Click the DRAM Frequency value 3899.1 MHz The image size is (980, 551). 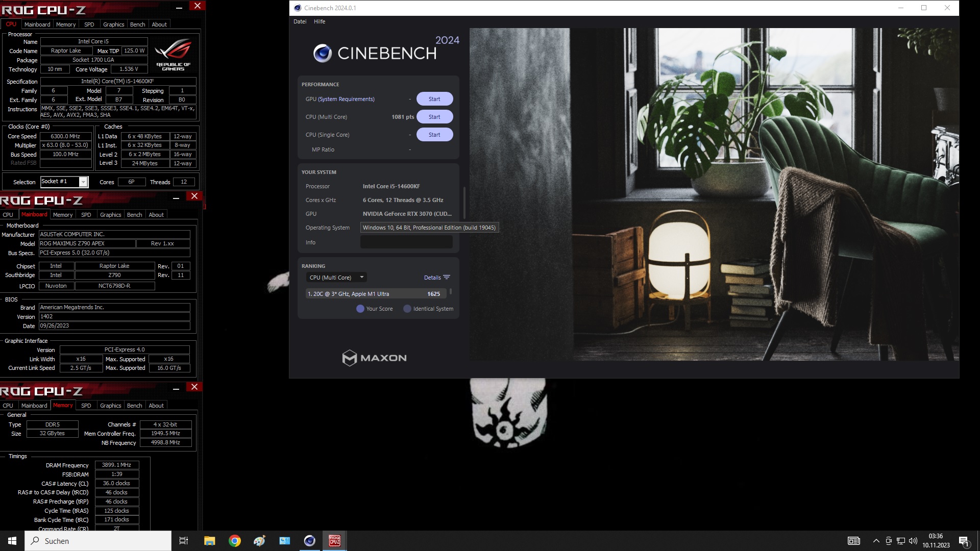pos(116,465)
